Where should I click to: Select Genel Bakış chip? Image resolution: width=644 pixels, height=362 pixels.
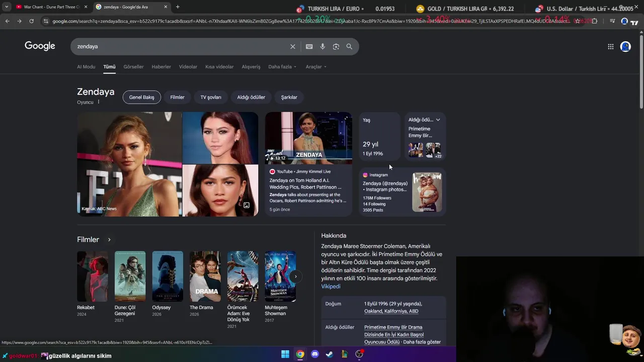pyautogui.click(x=142, y=97)
